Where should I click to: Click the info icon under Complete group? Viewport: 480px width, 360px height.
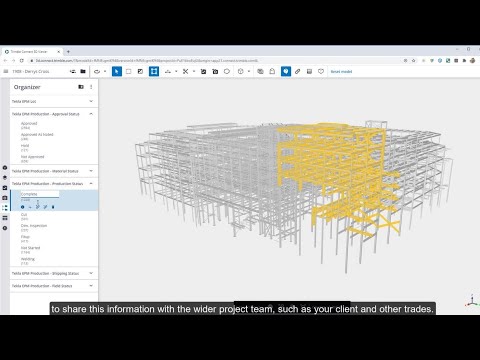pyautogui.click(x=23, y=207)
